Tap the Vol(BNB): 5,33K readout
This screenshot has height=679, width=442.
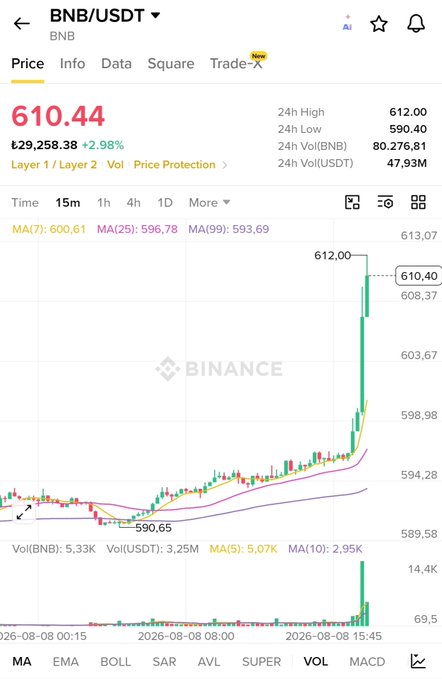coord(54,549)
